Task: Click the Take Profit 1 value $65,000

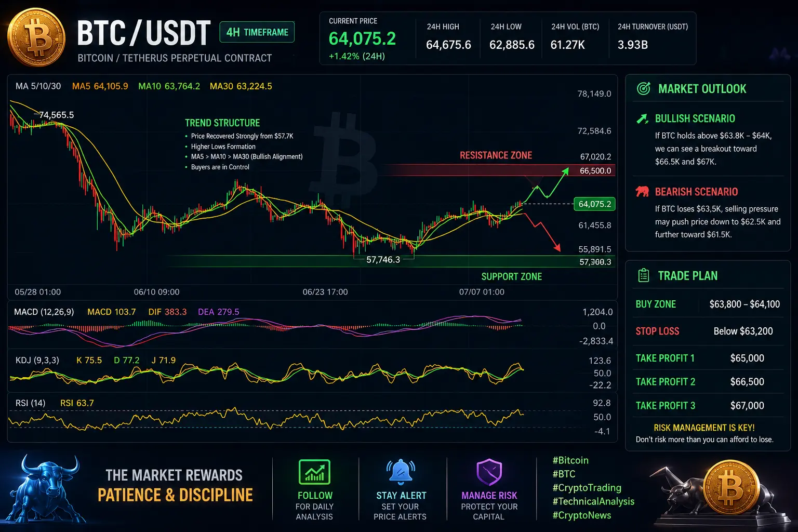Action: 747,358
